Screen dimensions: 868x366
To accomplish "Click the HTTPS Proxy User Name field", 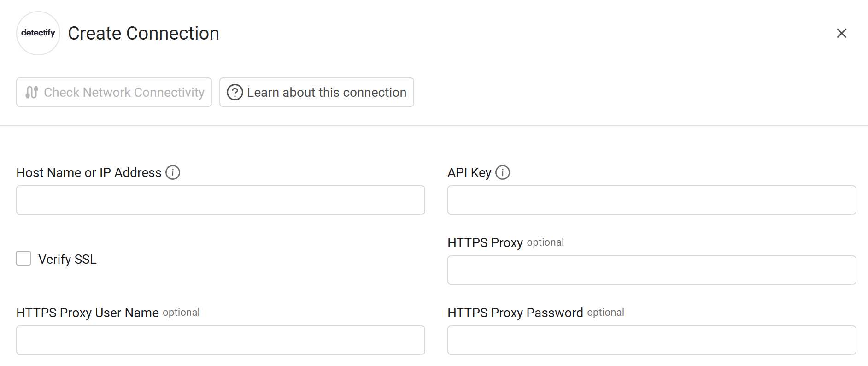I will click(220, 340).
